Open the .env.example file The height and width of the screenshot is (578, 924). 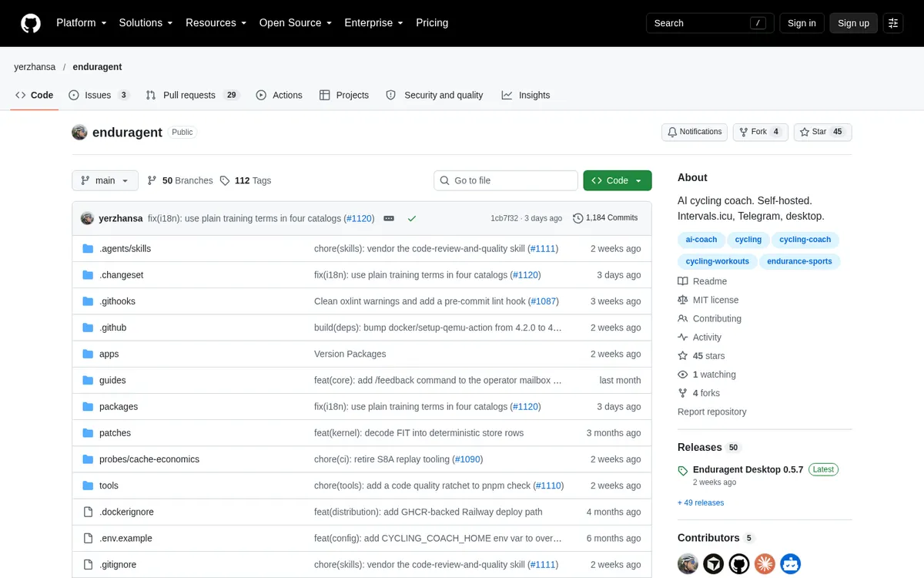(126, 538)
